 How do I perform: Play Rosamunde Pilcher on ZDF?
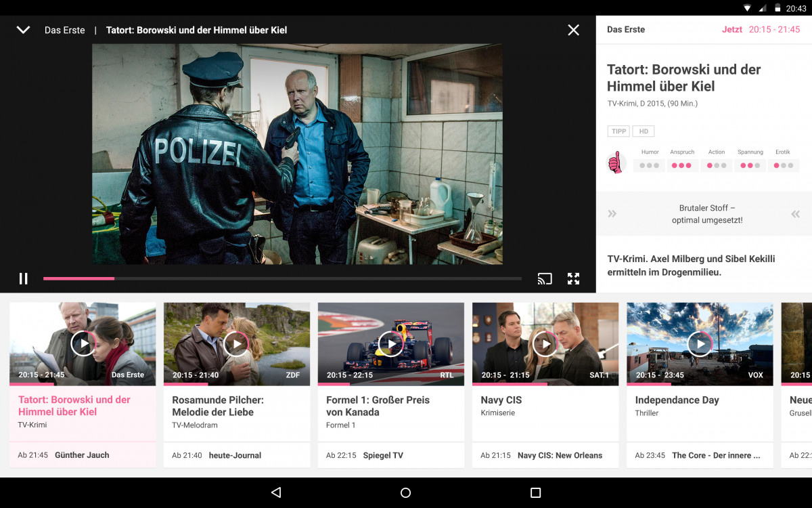(237, 343)
